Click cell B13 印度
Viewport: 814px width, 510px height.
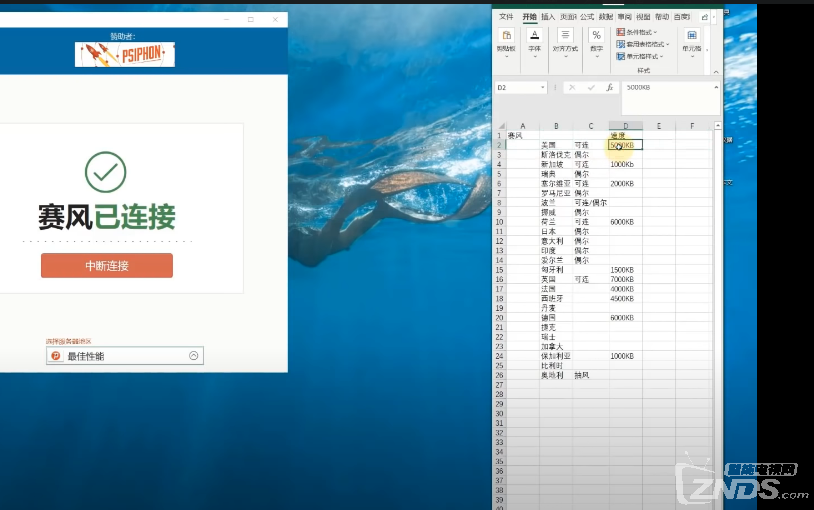coord(556,250)
